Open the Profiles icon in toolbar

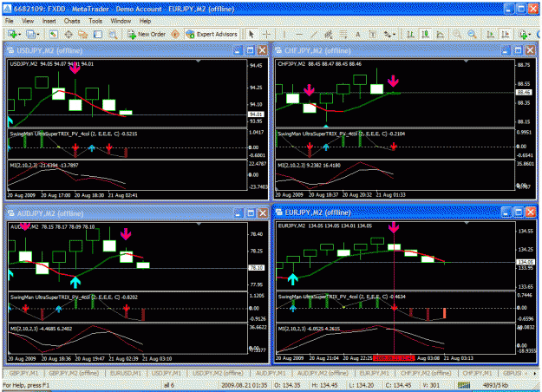[30, 34]
